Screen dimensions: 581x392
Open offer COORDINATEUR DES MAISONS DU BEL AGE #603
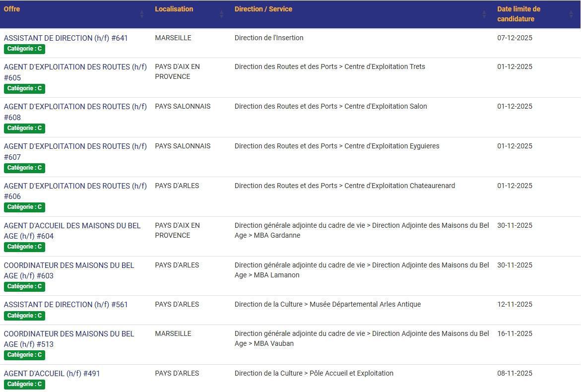coord(69,270)
